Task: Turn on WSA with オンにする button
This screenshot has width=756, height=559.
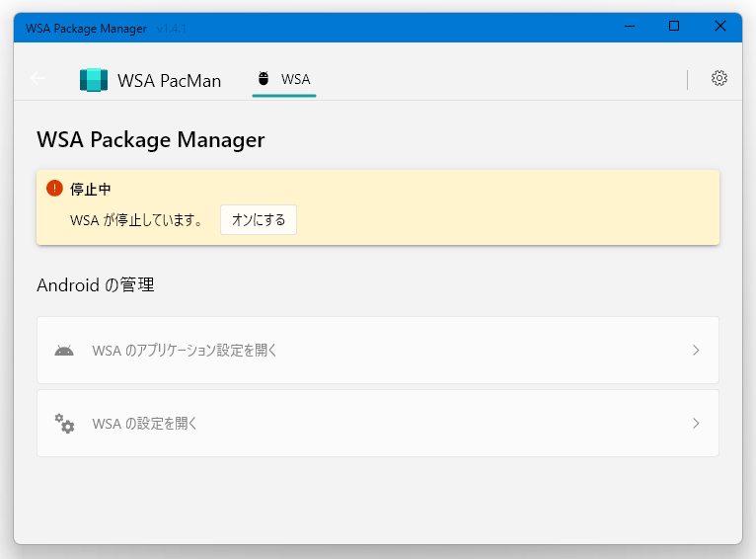Action: [x=259, y=220]
